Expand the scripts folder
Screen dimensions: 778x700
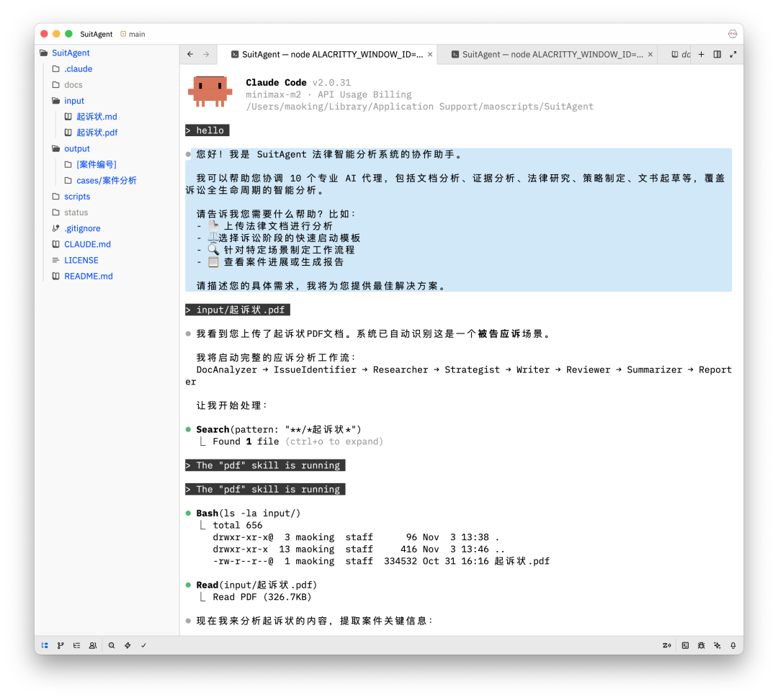77,197
